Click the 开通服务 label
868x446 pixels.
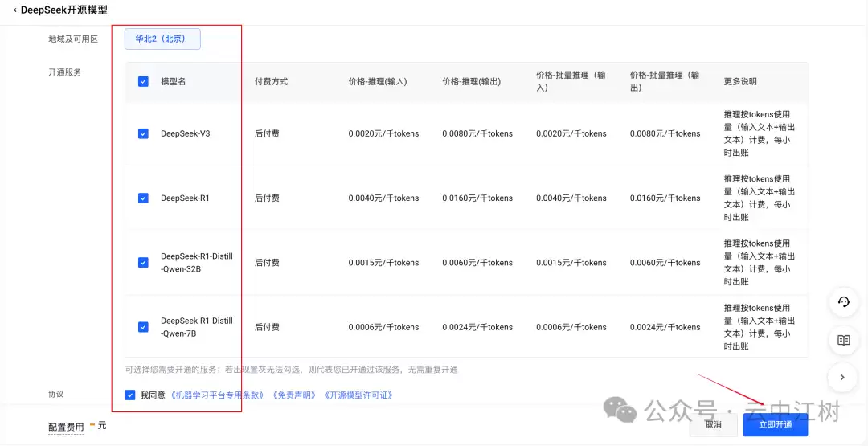[65, 72]
